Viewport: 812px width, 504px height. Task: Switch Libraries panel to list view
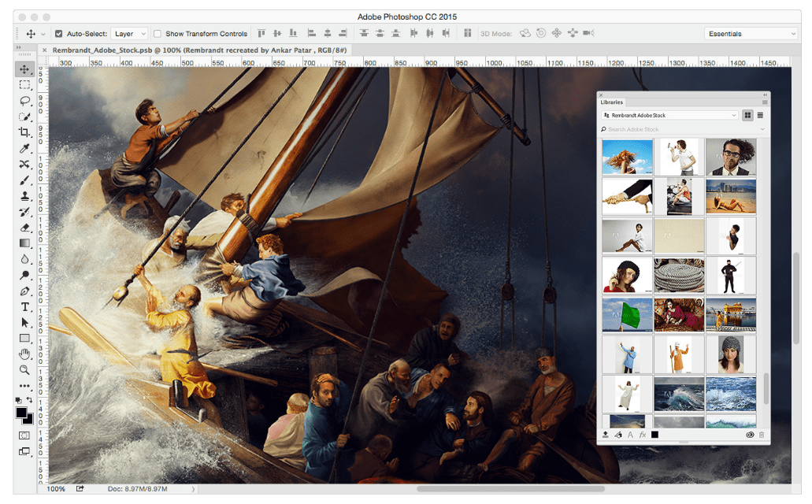coord(760,116)
